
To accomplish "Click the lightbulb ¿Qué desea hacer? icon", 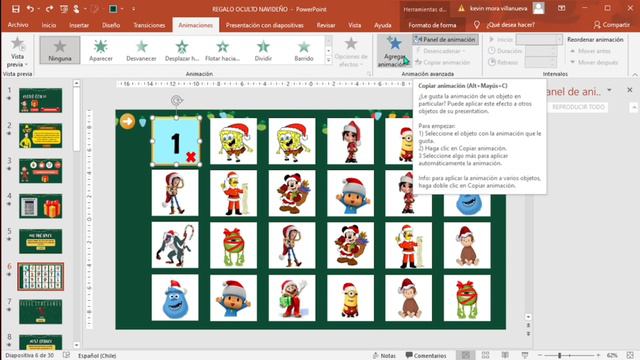I will coord(477,25).
